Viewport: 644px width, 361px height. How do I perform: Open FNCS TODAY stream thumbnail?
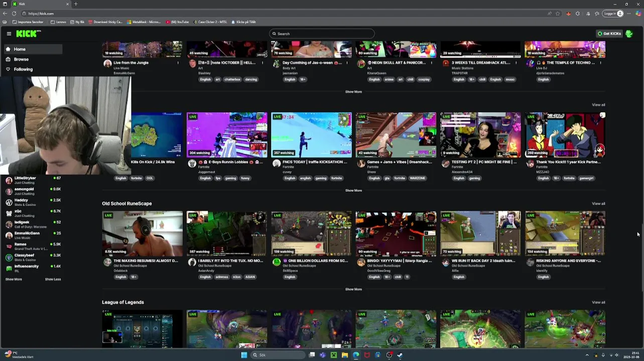(x=311, y=135)
